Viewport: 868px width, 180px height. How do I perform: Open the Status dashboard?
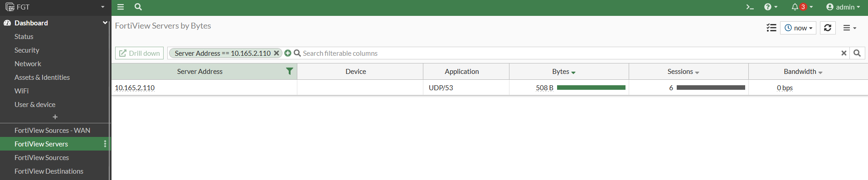tap(24, 36)
